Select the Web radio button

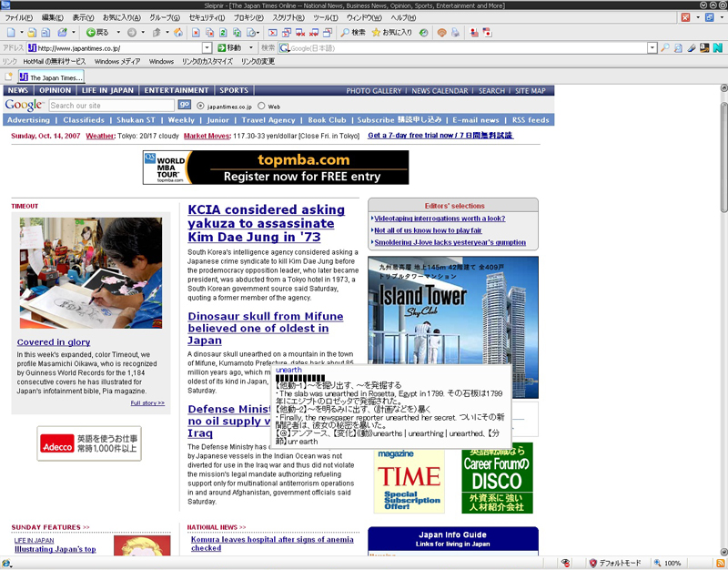261,106
